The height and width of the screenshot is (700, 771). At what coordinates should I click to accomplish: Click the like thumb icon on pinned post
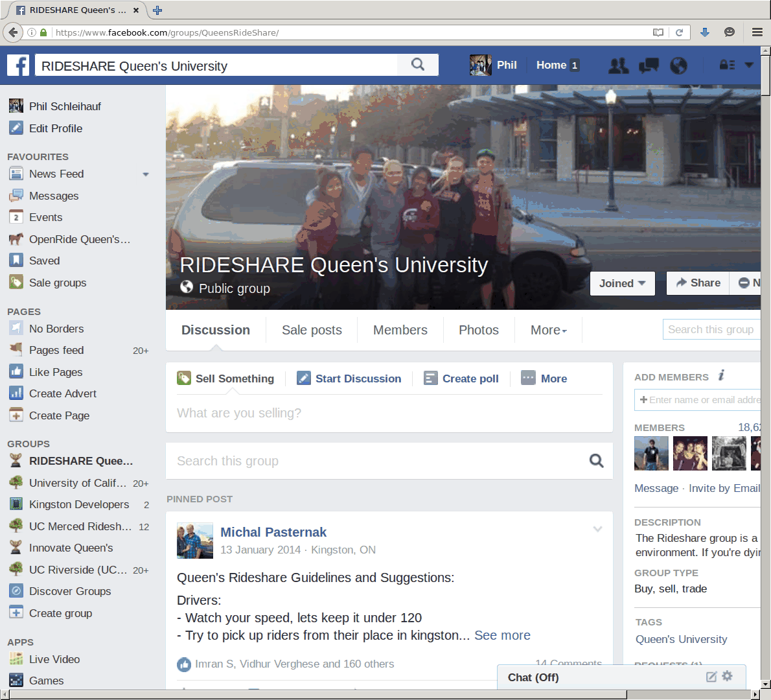[x=184, y=664]
